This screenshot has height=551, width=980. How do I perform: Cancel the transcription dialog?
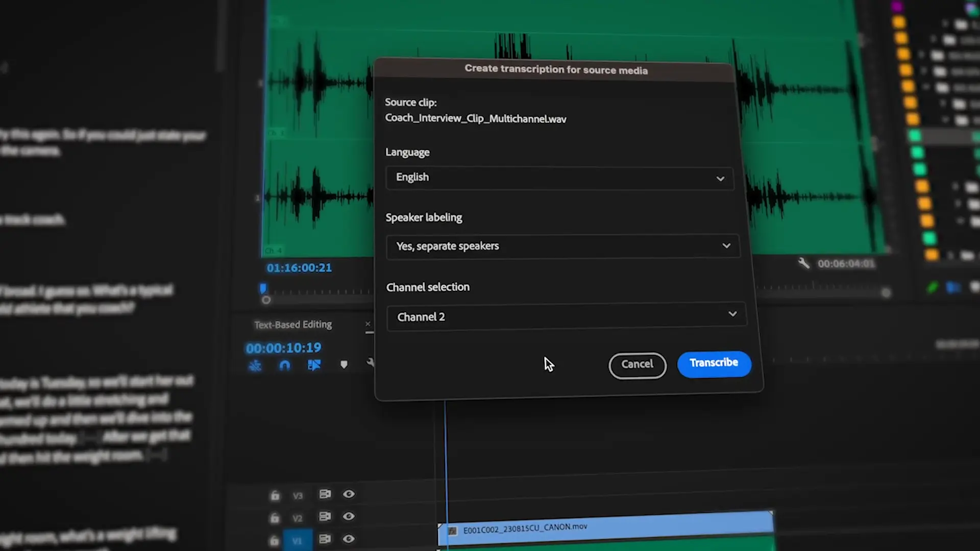click(x=636, y=363)
